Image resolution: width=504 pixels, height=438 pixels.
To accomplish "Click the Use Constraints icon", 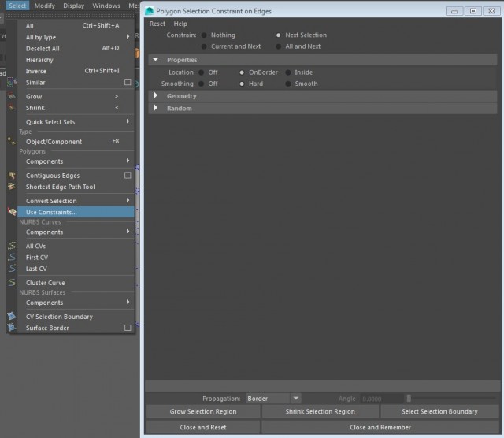I will point(12,212).
